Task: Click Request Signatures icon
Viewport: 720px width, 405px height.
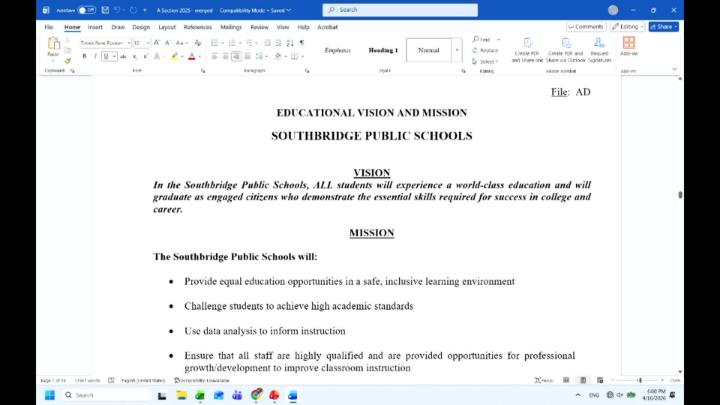Action: [599, 50]
